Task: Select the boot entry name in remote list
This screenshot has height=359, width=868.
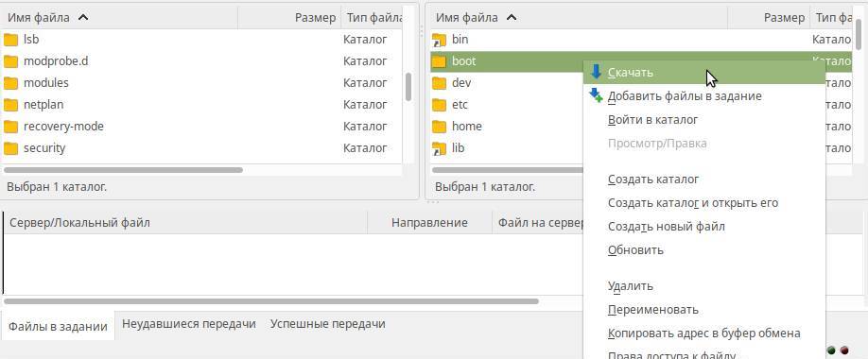Action: 464,61
